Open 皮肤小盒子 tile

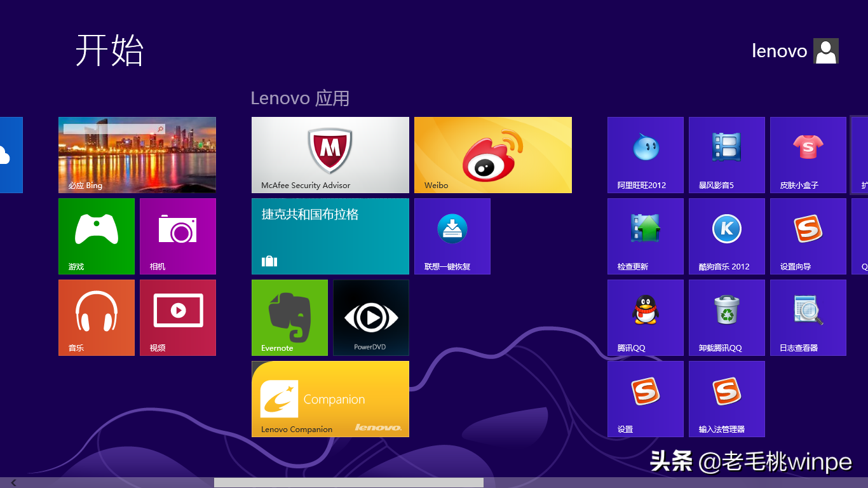(808, 155)
